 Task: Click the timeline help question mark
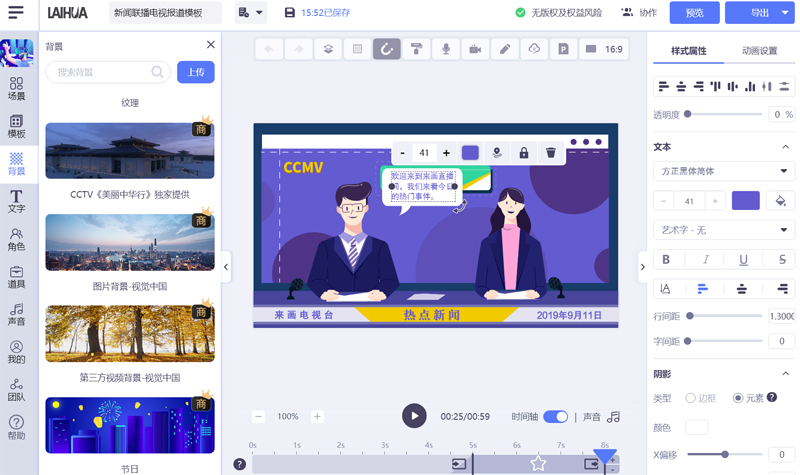point(239,464)
